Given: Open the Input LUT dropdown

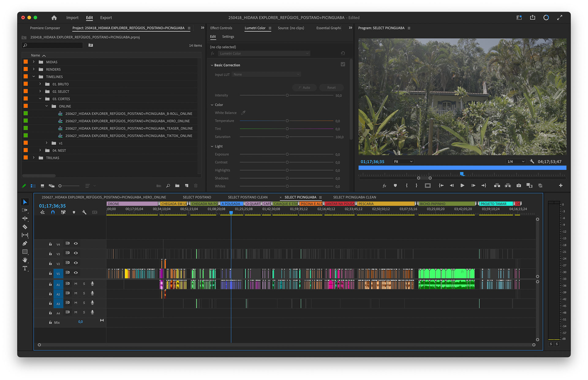Looking at the screenshot, I should click(266, 74).
